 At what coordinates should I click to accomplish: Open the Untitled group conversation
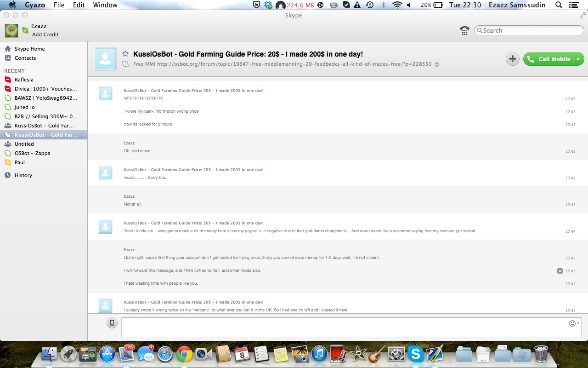44,144
